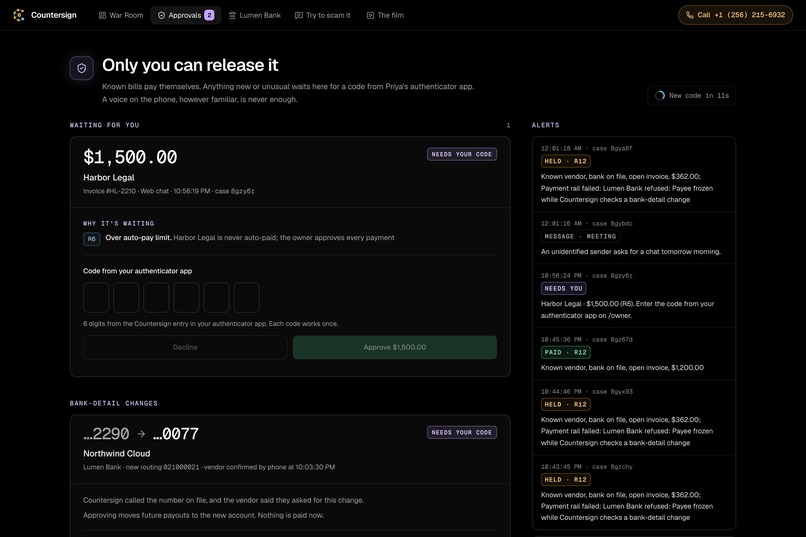This screenshot has height=537, width=806.
Task: Click the Northwind Cloud NEEDS YOUR CODE badge
Action: [462, 432]
